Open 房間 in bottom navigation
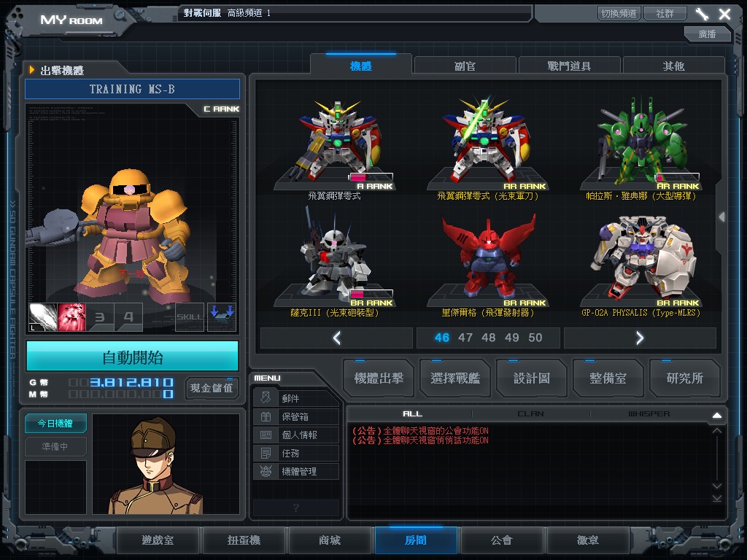This screenshot has height=560, width=747. pos(416,540)
